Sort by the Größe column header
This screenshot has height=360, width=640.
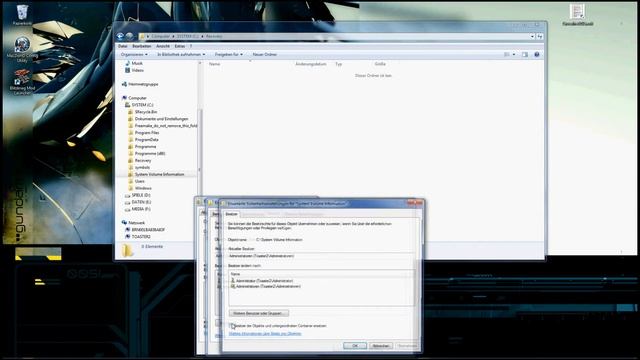point(380,64)
